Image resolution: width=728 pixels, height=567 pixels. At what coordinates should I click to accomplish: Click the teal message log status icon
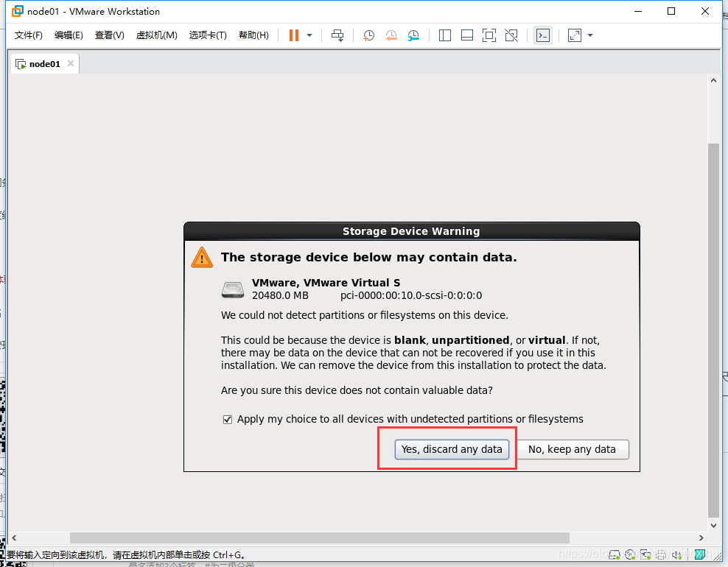tap(700, 554)
